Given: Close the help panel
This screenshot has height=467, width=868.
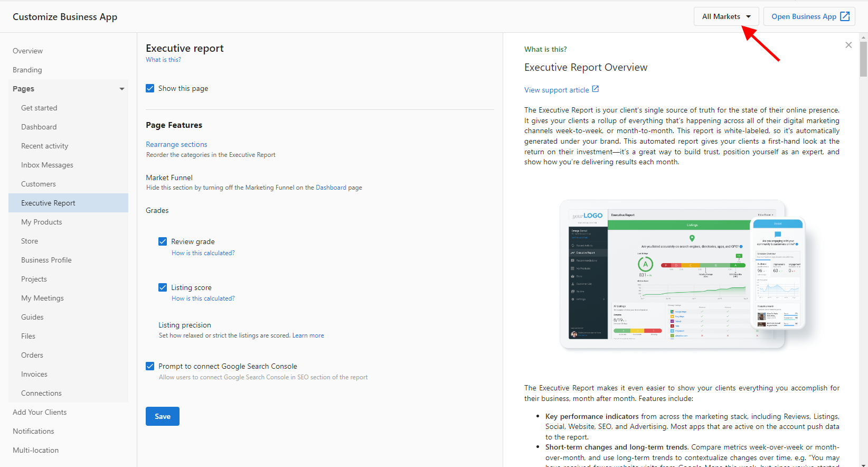Looking at the screenshot, I should click(848, 45).
